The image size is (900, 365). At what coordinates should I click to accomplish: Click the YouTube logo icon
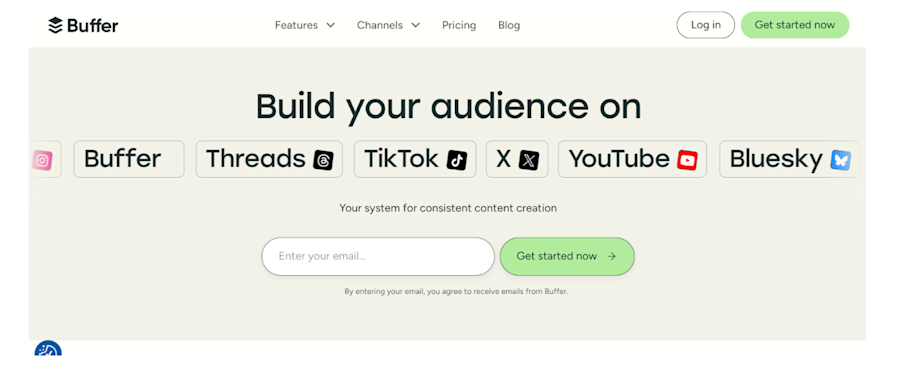[x=687, y=160]
